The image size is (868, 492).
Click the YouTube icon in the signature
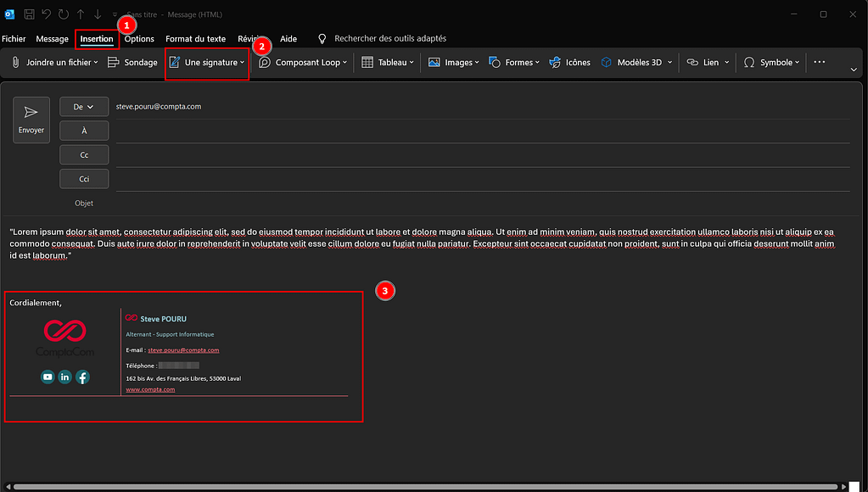tap(48, 377)
